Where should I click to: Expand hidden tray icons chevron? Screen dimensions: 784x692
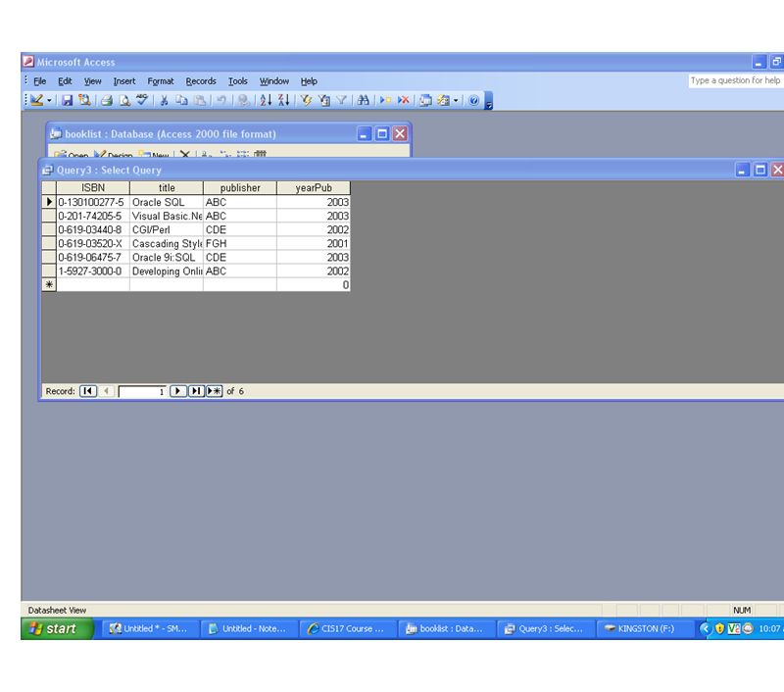pos(705,628)
